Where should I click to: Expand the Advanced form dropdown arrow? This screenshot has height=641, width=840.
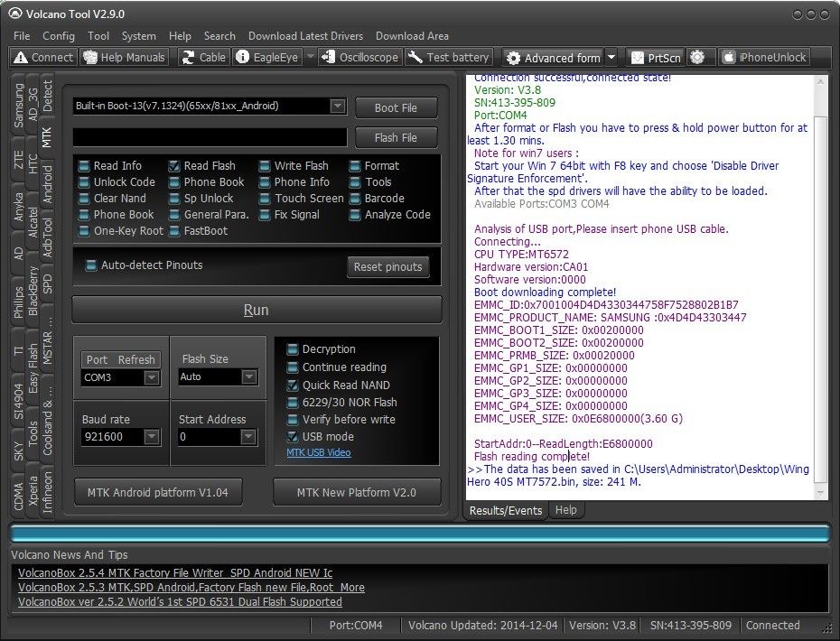click(611, 58)
